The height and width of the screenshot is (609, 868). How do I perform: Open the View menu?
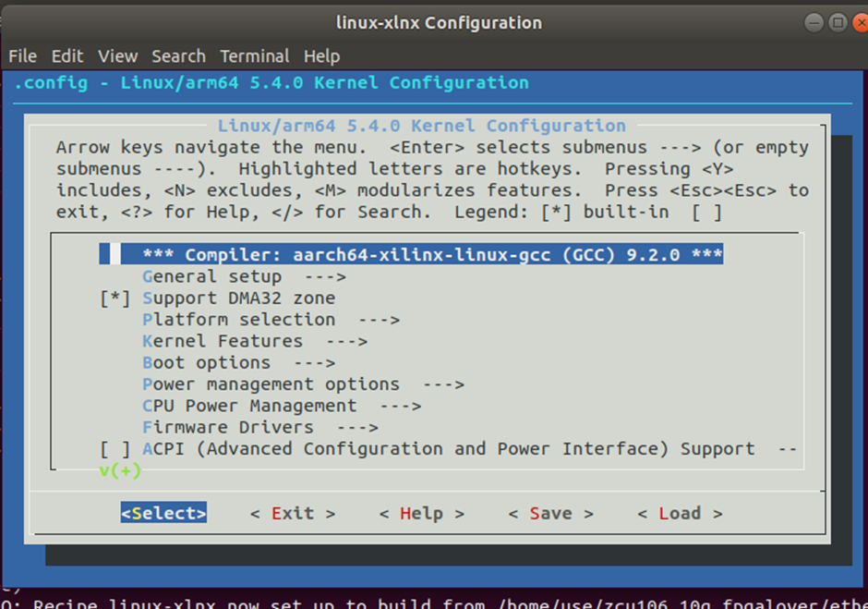[118, 56]
